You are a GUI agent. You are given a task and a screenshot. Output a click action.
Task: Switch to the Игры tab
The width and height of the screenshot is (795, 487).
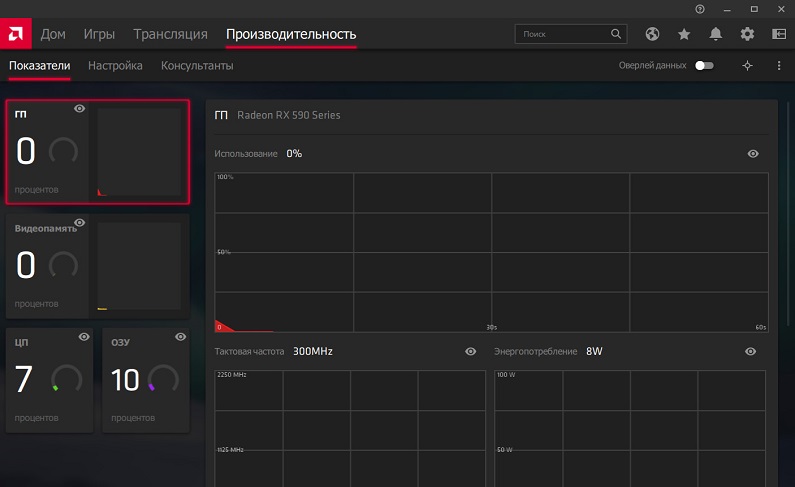99,34
